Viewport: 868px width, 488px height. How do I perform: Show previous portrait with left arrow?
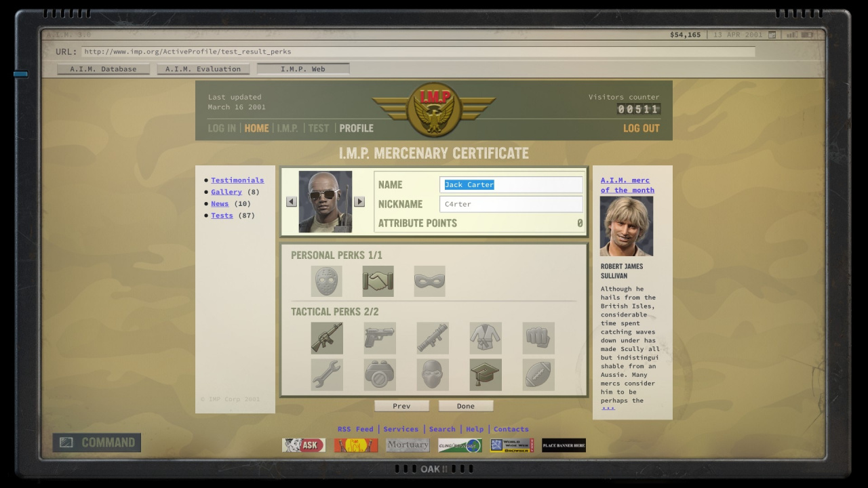click(x=292, y=201)
